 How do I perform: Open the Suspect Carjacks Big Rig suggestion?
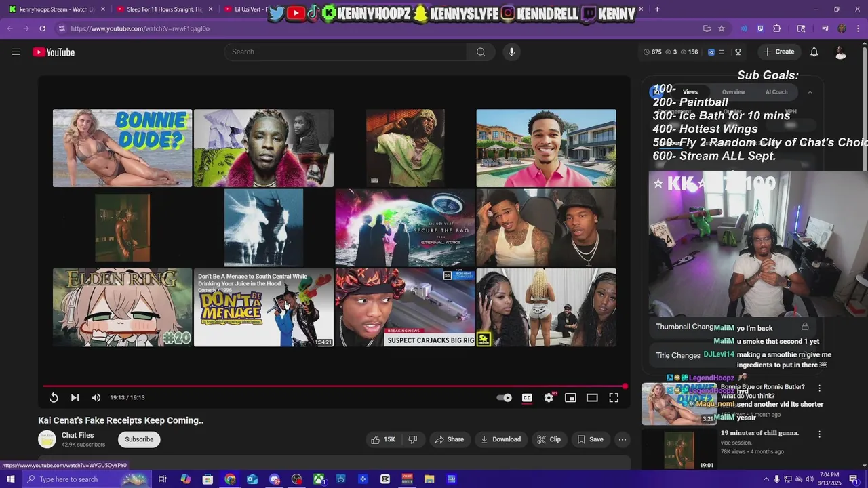point(405,308)
